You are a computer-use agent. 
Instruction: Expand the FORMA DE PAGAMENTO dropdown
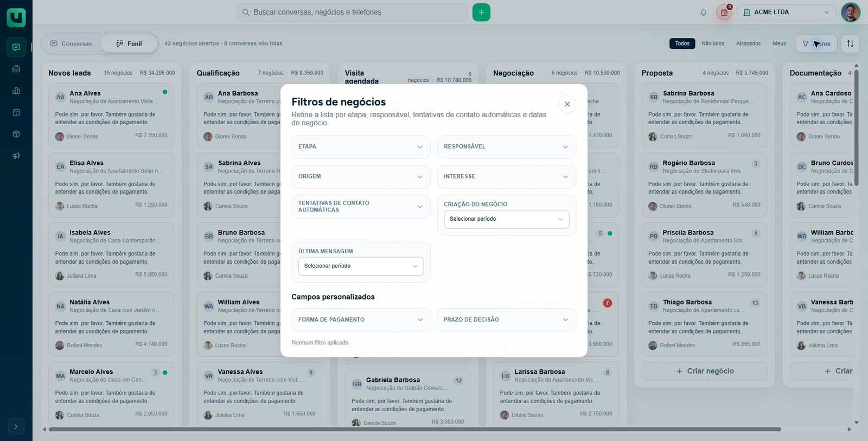click(361, 320)
